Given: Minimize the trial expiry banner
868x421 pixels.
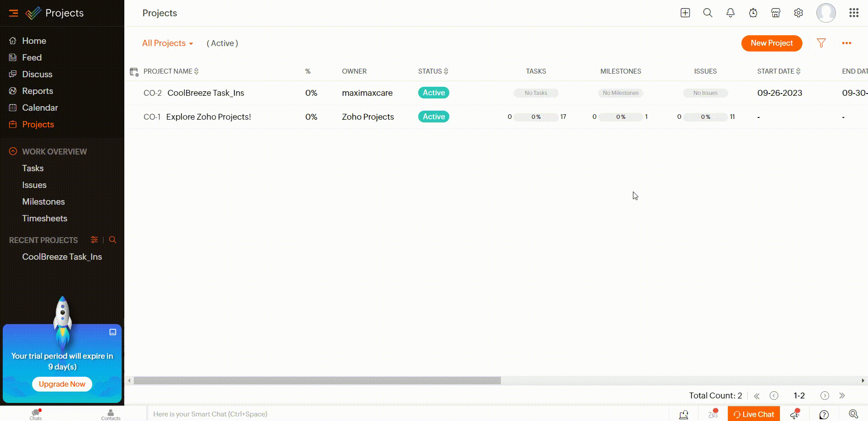Looking at the screenshot, I should coord(113,332).
